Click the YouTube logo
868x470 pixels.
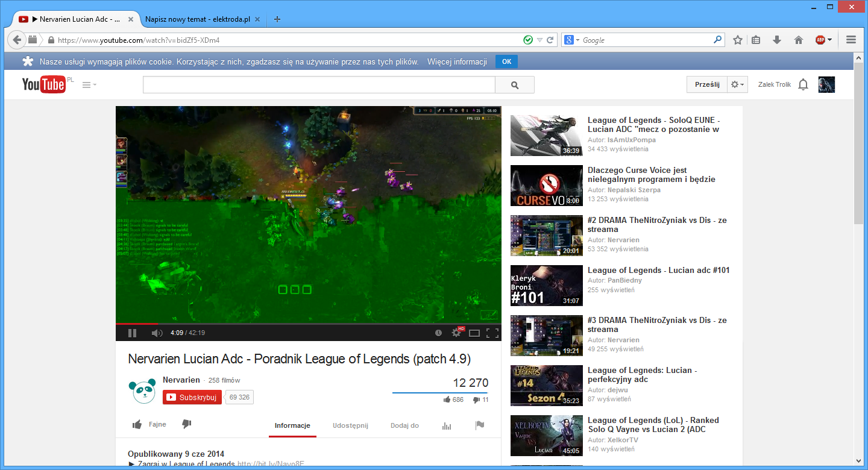pyautogui.click(x=43, y=84)
